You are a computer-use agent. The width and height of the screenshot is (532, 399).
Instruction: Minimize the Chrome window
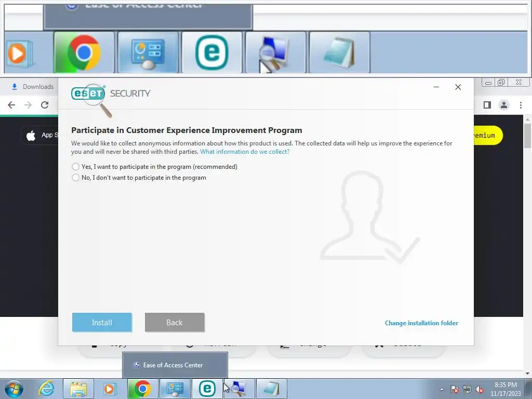(x=488, y=83)
